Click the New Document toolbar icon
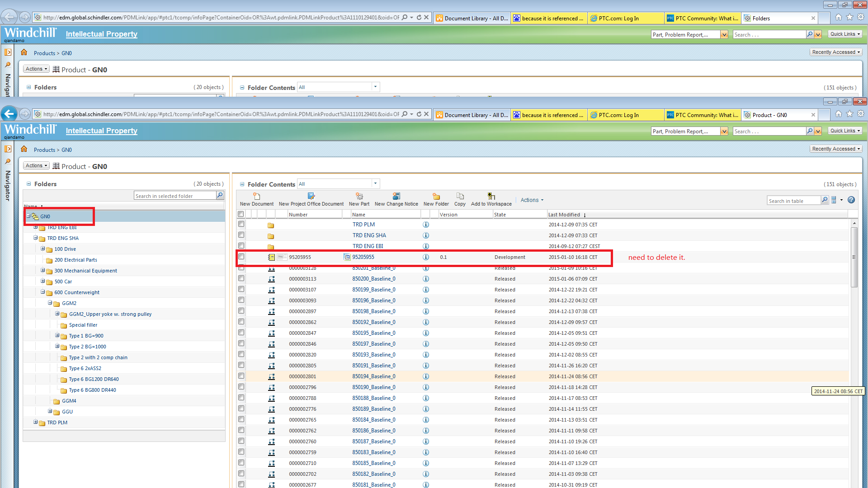 click(x=256, y=196)
